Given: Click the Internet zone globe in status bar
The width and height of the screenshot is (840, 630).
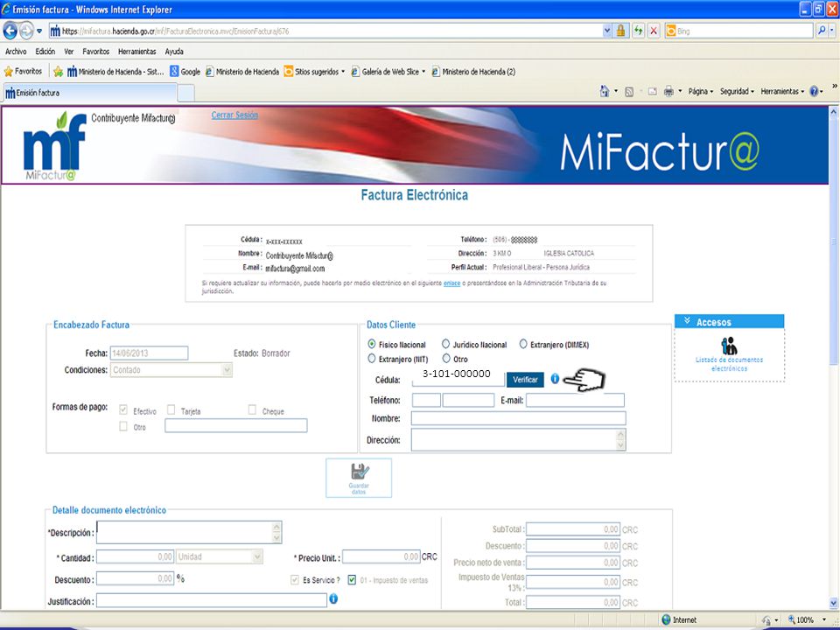Looking at the screenshot, I should click(x=666, y=619).
